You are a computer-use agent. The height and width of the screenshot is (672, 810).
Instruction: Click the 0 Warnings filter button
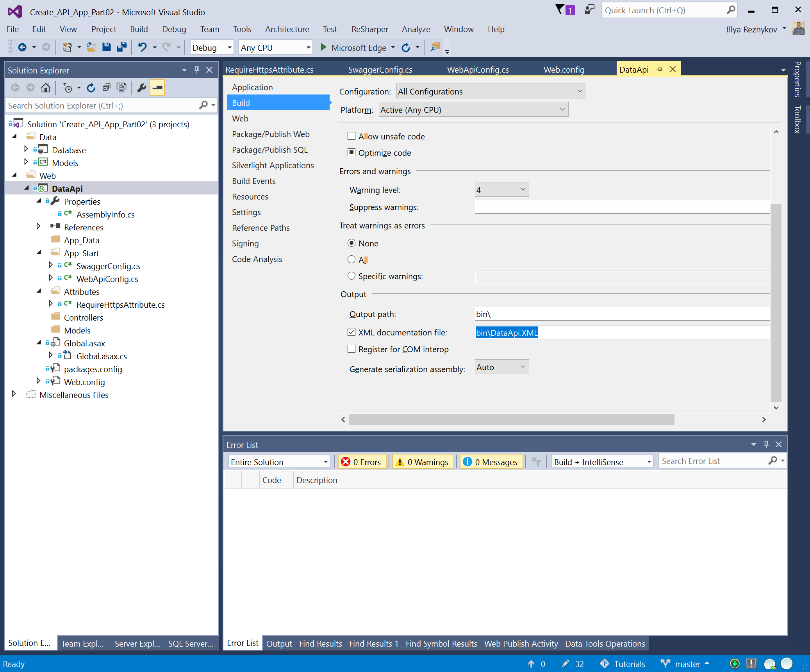coord(423,462)
